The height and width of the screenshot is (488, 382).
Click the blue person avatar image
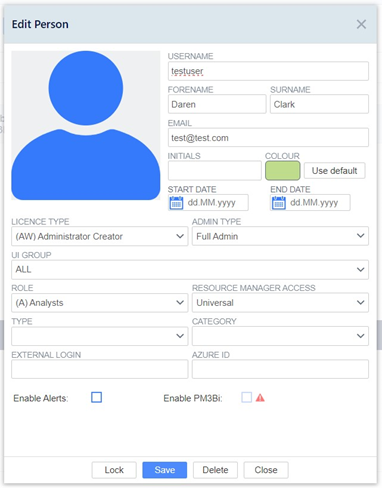pyautogui.click(x=86, y=125)
